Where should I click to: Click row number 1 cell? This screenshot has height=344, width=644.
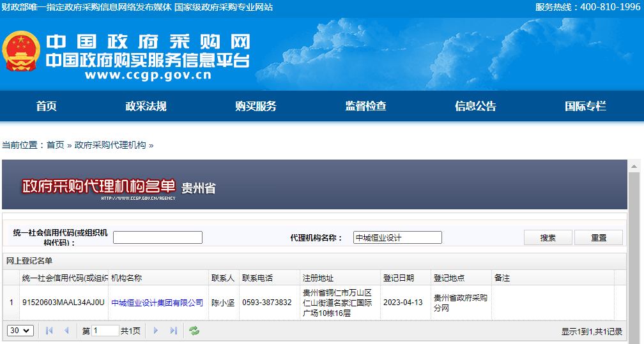(x=11, y=303)
